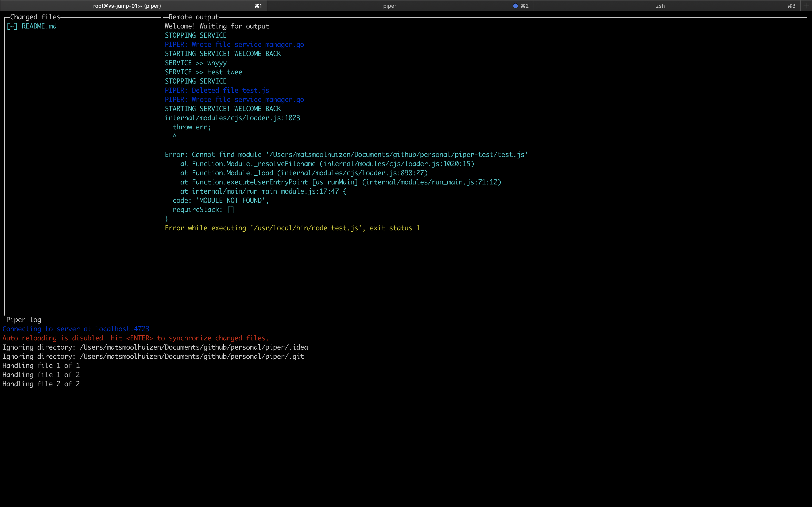Click the new tab plus icon
The image size is (812, 507).
click(806, 6)
